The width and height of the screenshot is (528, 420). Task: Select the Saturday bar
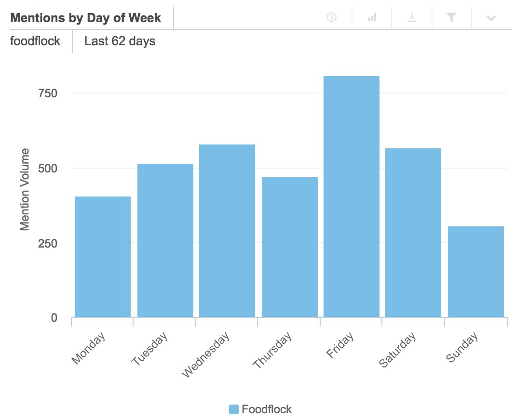click(x=413, y=233)
